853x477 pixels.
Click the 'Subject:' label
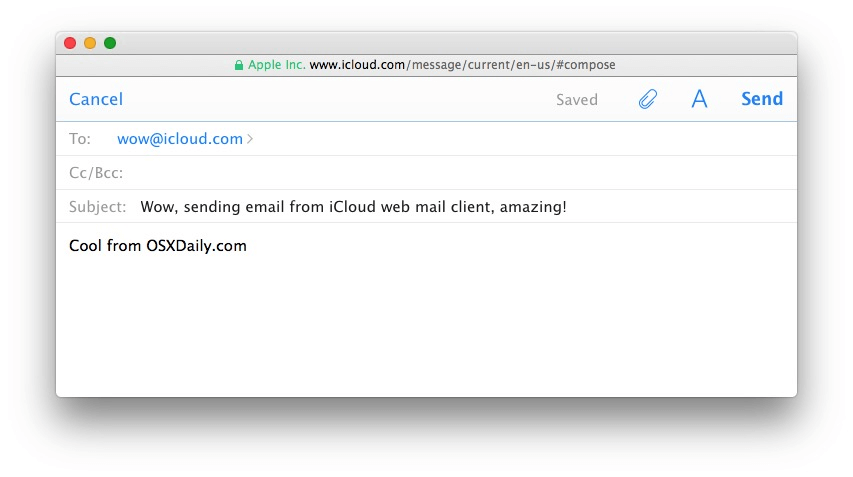(98, 207)
